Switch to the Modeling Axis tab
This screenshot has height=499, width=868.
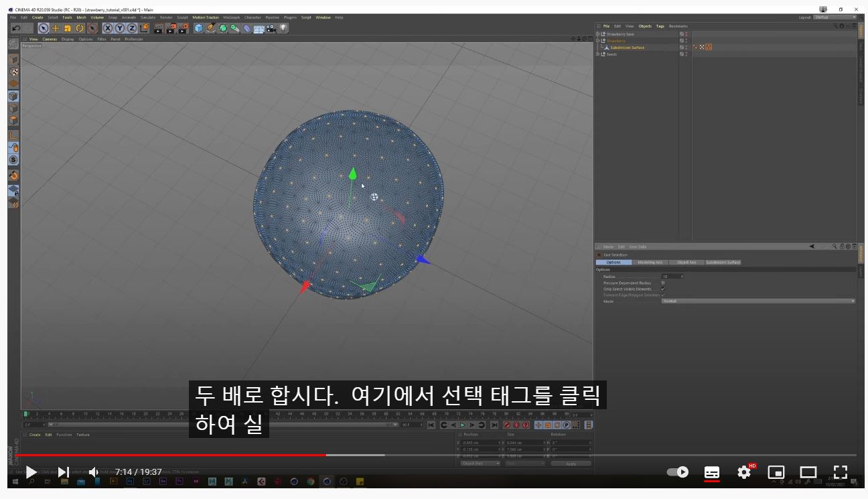[x=650, y=263]
